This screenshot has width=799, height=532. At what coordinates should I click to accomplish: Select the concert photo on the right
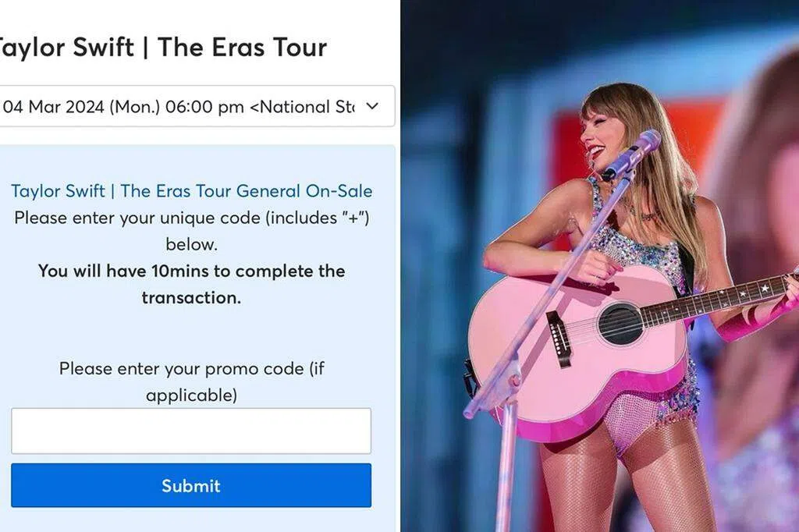coord(600,266)
